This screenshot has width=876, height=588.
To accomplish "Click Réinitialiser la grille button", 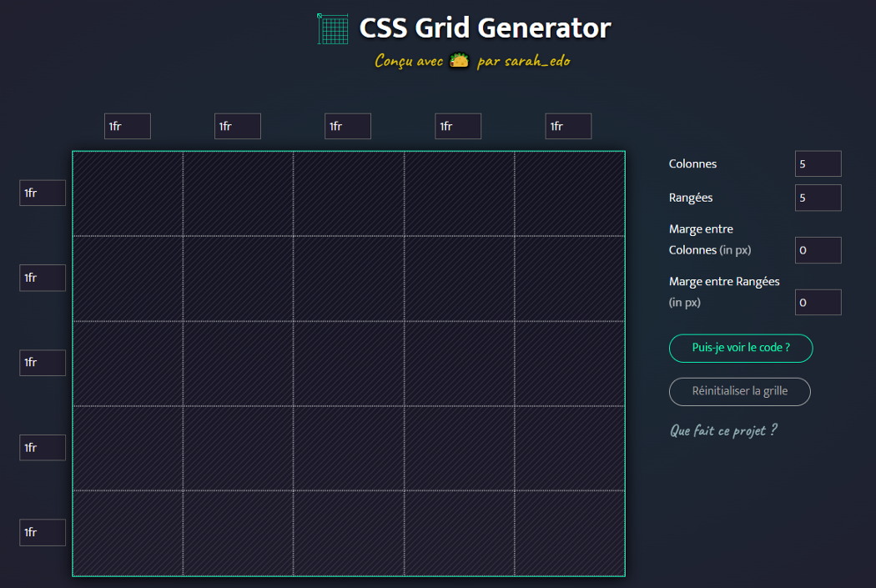I will tap(740, 391).
